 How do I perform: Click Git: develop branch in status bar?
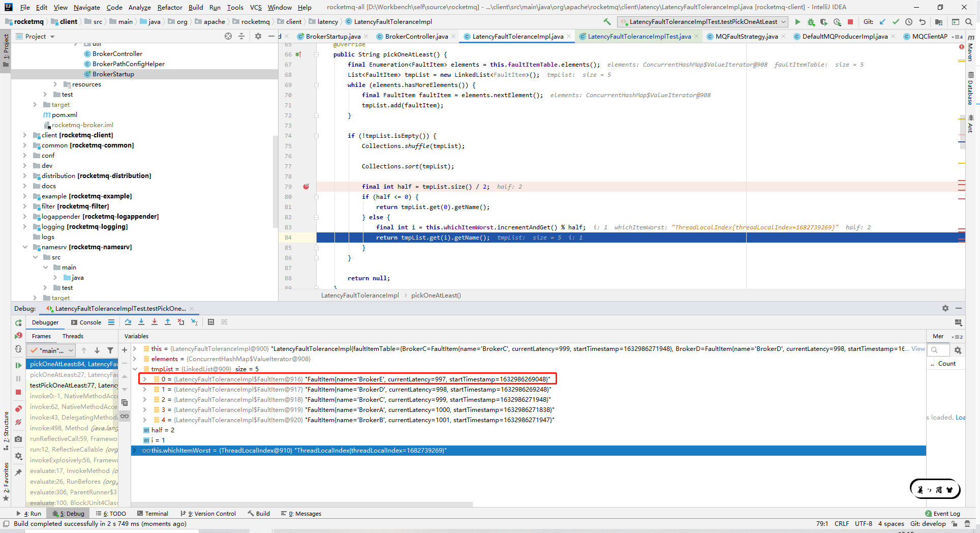pos(928,524)
